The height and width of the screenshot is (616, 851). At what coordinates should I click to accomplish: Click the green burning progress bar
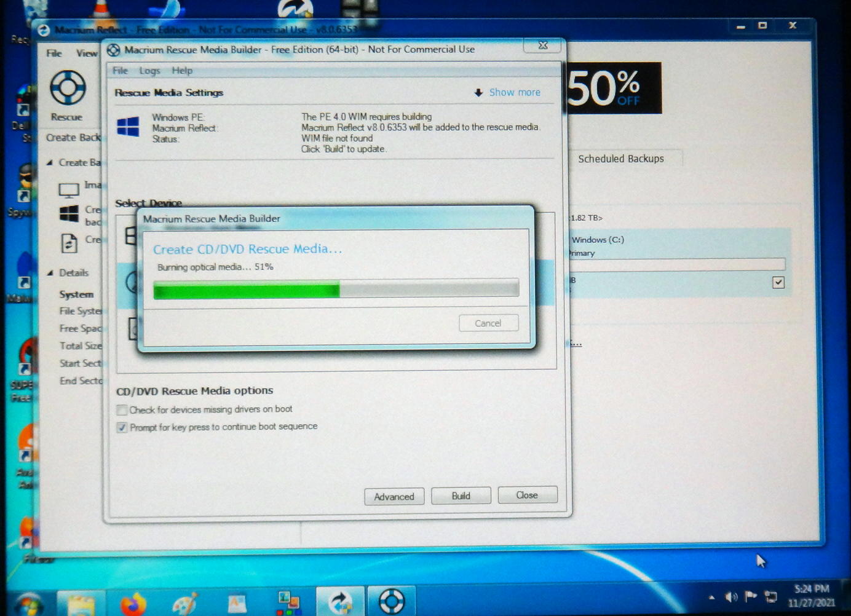point(336,289)
